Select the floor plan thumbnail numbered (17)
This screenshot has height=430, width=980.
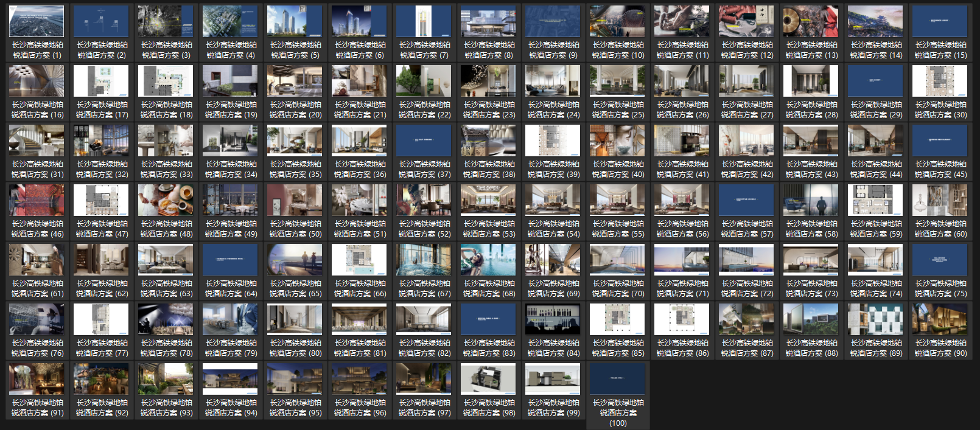coord(102,81)
